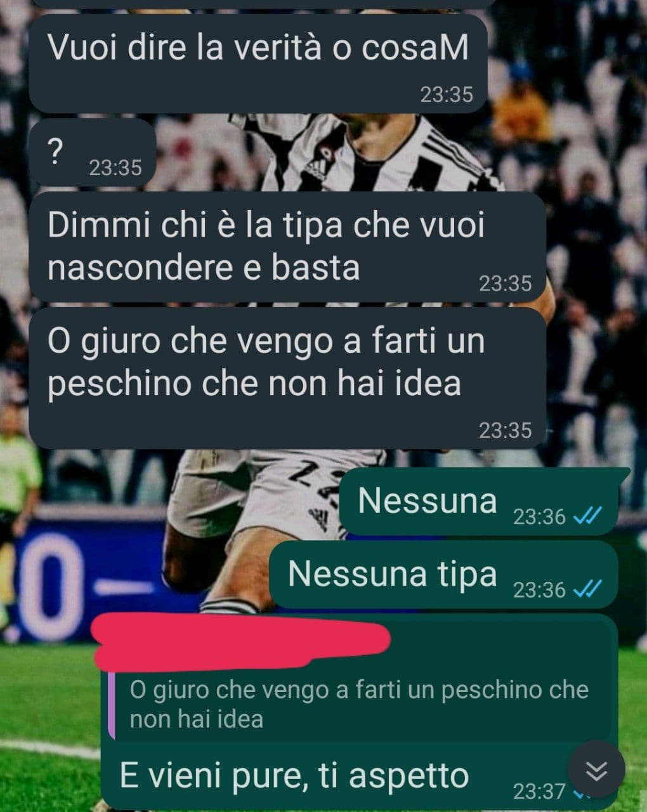
Task: Tap the red redacted sender name bar
Action: [241, 638]
